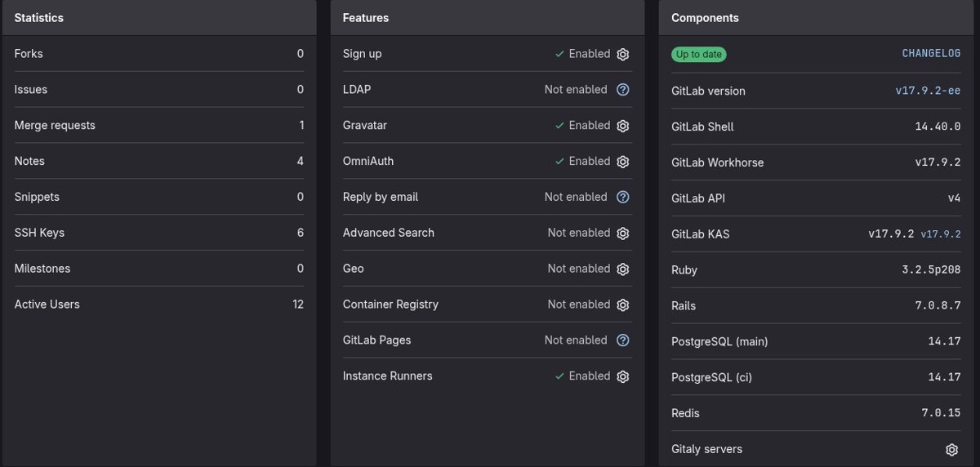Click GitLab version v17.9.2-ee link

pyautogui.click(x=928, y=91)
